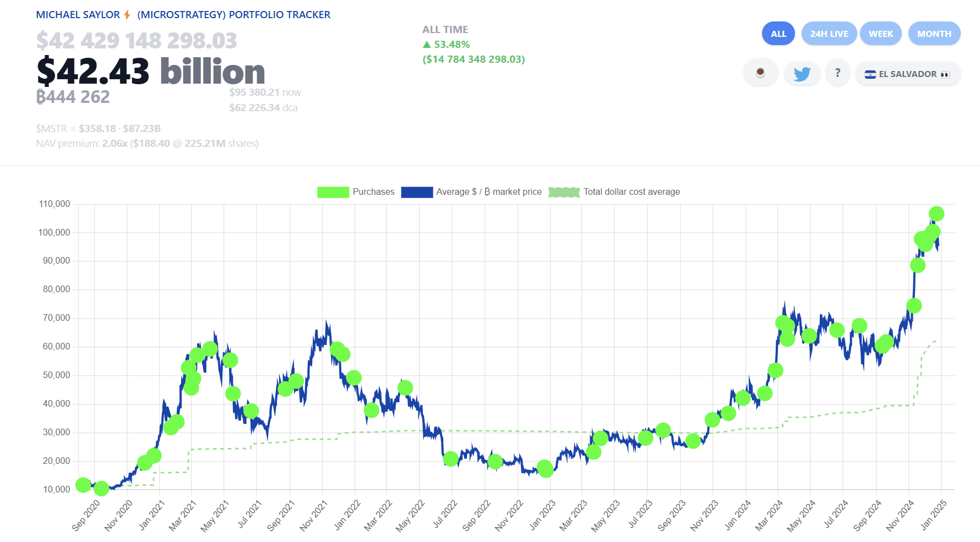Switch to the 24H LIVE view

coord(829,34)
